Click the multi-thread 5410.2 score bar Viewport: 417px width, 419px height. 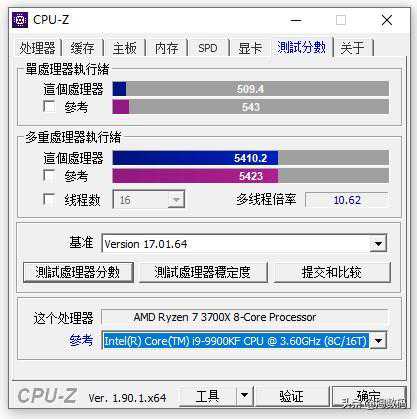coord(251,158)
